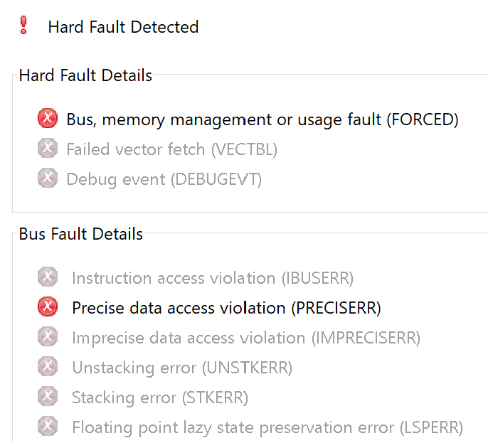The height and width of the screenshot is (448, 488).
Task: Click the grey IMPRECISERR indicator icon
Action: click(48, 336)
